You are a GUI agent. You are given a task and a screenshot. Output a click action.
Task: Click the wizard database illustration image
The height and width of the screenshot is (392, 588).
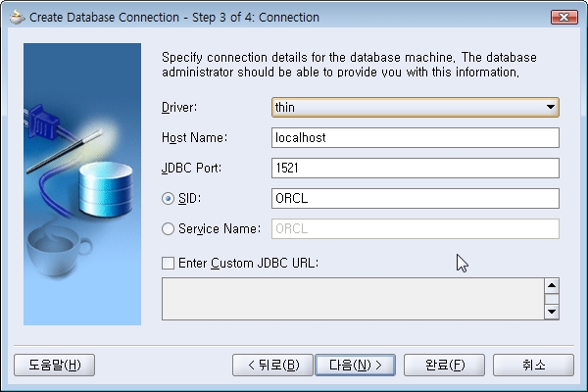point(82,184)
